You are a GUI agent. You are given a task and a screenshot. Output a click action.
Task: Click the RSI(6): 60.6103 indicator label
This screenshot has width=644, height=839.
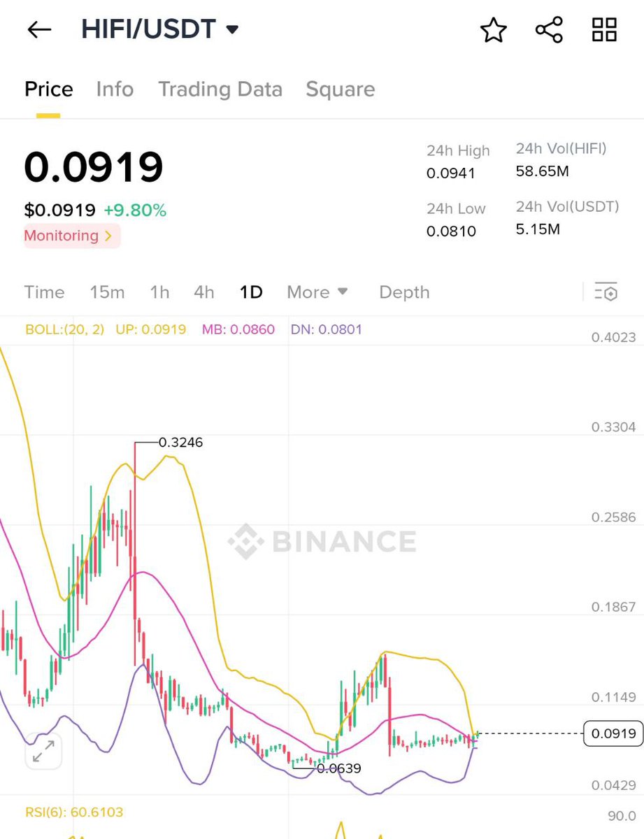74,812
